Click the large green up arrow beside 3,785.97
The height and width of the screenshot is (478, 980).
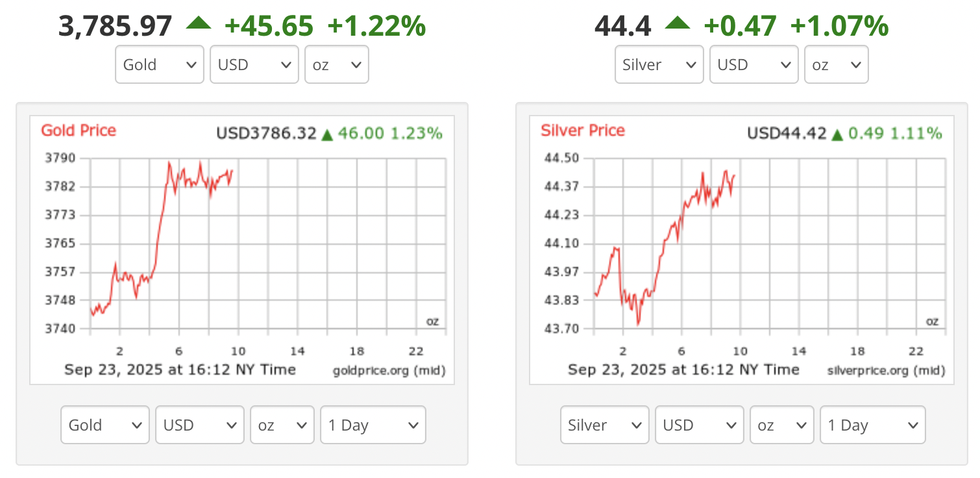[x=198, y=23]
